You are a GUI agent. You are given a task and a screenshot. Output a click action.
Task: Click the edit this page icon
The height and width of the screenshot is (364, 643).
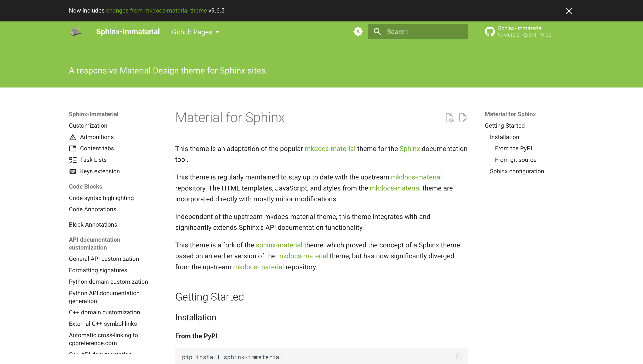point(463,117)
